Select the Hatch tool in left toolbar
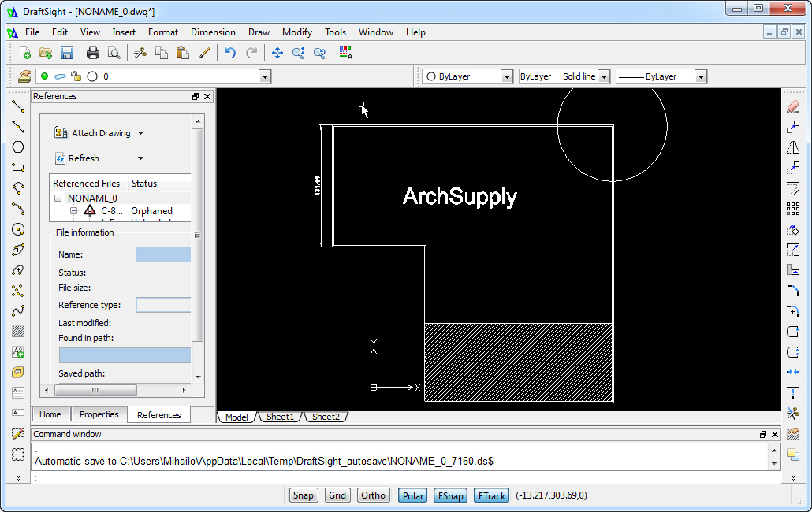 click(18, 332)
